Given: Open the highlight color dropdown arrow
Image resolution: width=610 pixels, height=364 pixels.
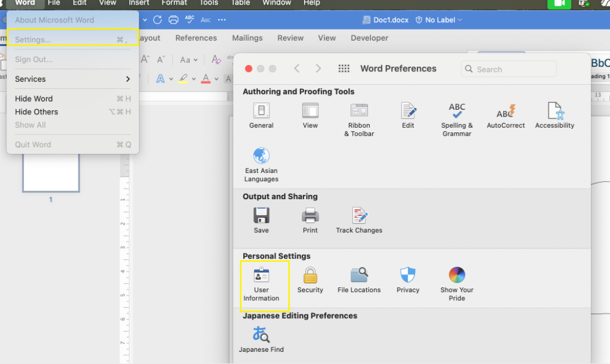Looking at the screenshot, I should 194,79.
